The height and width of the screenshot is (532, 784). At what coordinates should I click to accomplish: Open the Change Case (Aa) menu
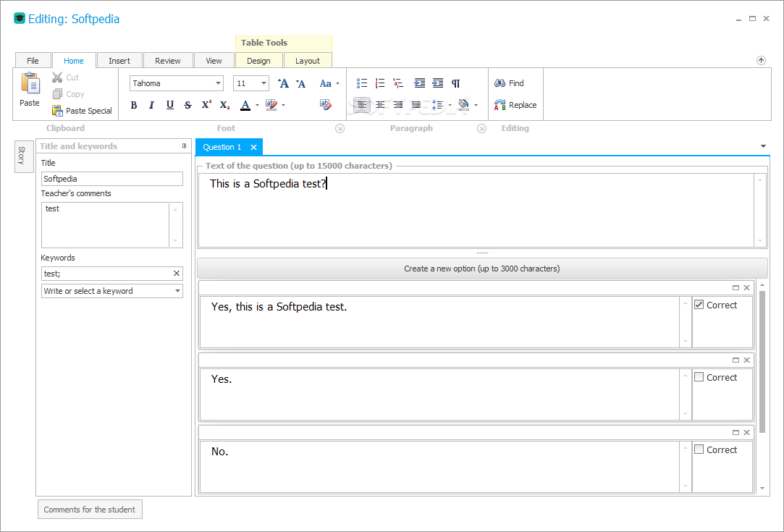(x=329, y=83)
